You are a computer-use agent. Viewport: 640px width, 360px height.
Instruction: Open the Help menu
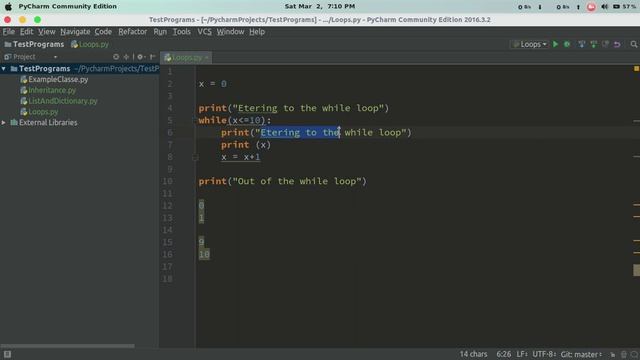pyautogui.click(x=257, y=32)
